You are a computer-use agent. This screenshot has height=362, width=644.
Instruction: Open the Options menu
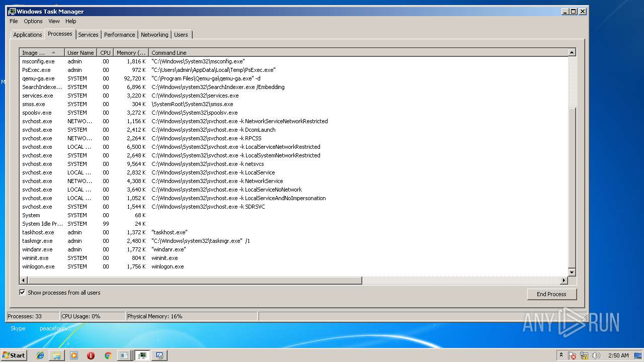[x=33, y=21]
